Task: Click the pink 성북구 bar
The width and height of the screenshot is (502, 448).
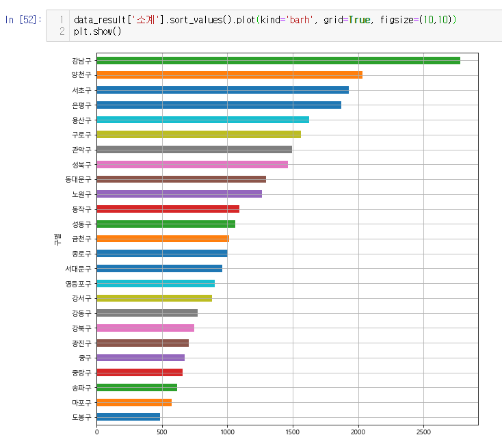Action: click(191, 164)
